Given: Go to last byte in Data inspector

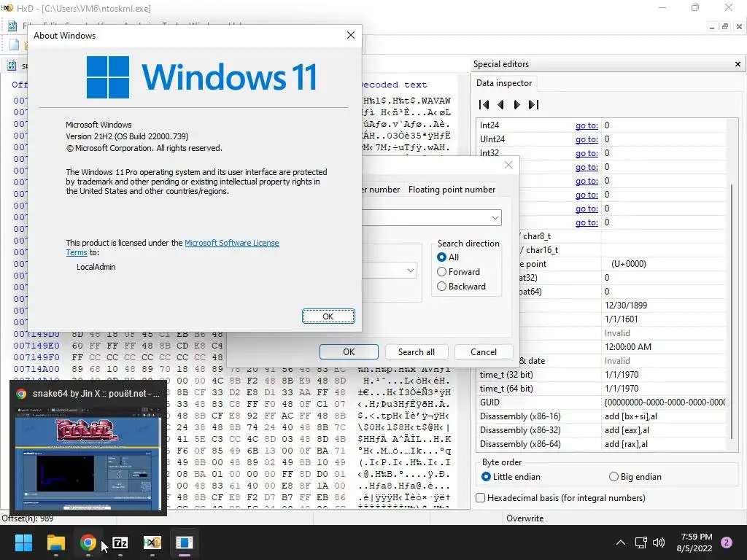Looking at the screenshot, I should coord(533,105).
